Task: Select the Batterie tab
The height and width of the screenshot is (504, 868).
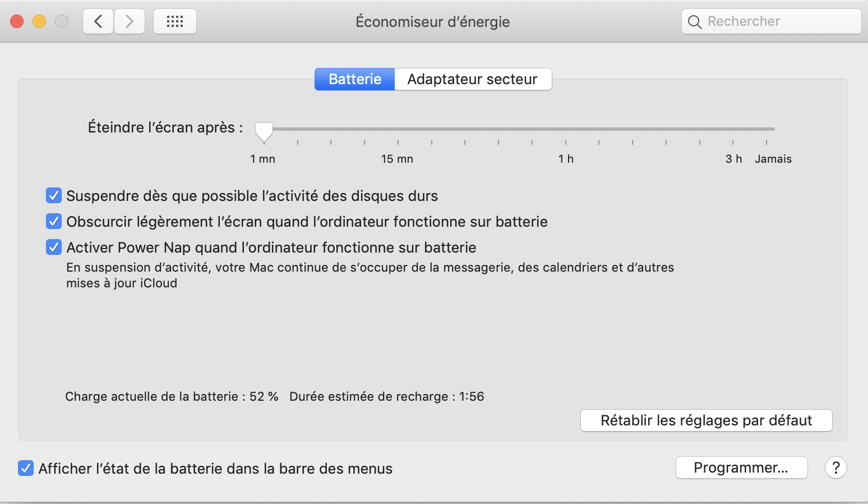Action: (354, 79)
